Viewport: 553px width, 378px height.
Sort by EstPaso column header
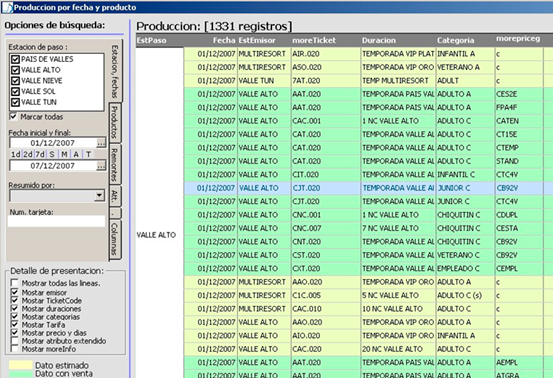[159, 40]
